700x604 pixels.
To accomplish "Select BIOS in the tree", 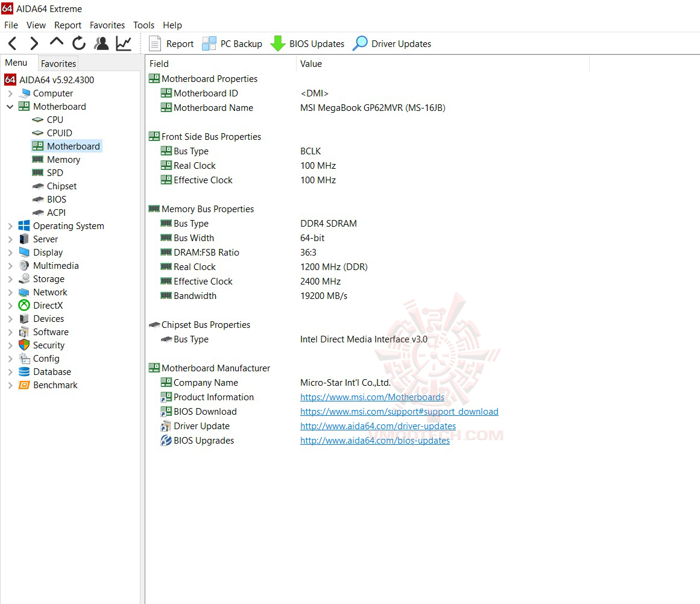I will 57,199.
